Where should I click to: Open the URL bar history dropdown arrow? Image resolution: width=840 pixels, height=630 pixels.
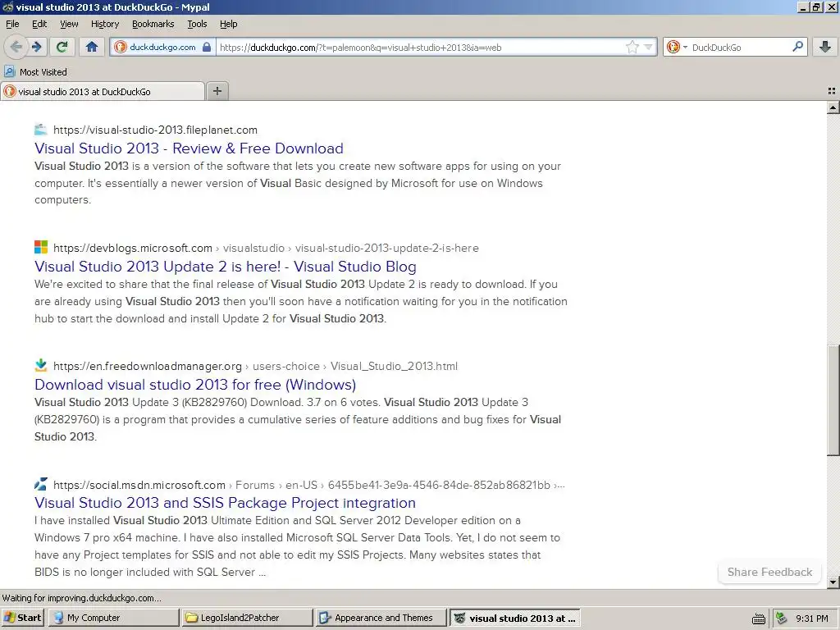pyautogui.click(x=648, y=47)
